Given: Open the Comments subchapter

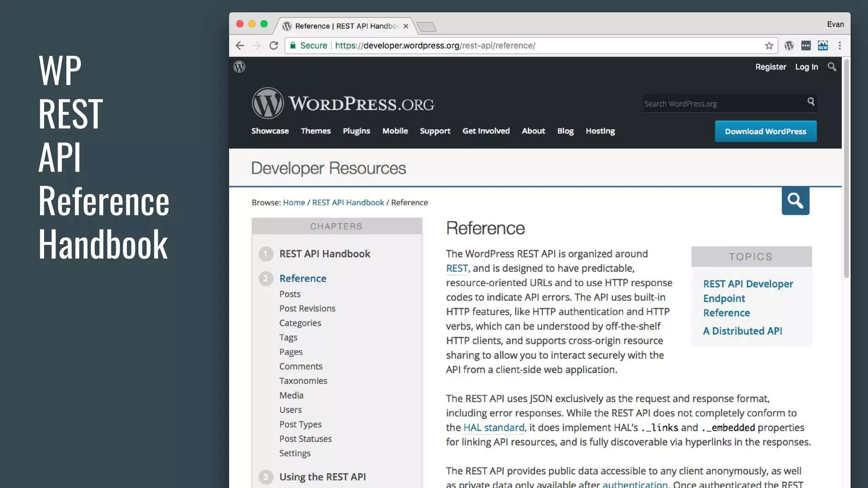Looking at the screenshot, I should click(x=301, y=366).
